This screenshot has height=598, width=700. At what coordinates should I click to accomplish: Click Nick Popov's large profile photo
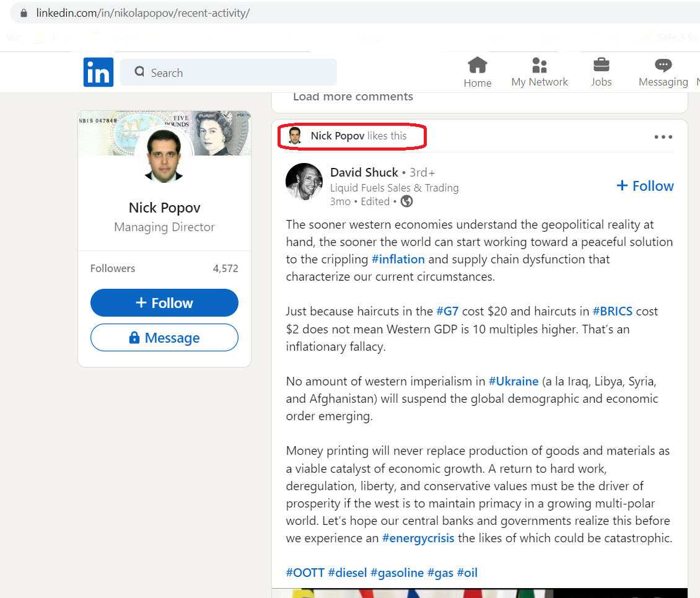pyautogui.click(x=164, y=156)
